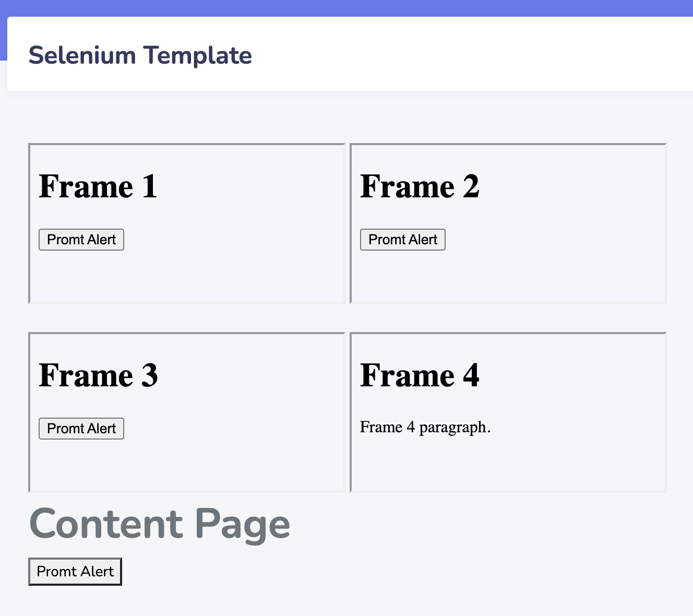693x616 pixels.
Task: Click the Frame 4 paragraph text
Action: 425,427
